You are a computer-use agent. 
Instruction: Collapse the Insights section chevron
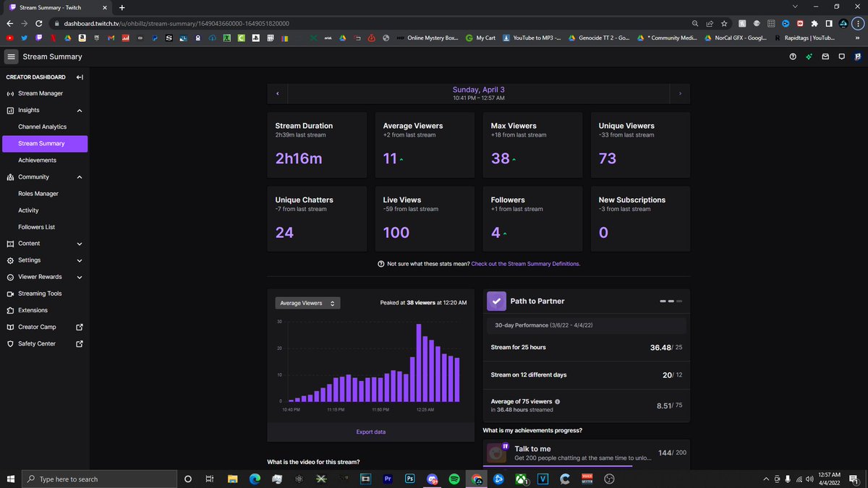[x=80, y=111]
